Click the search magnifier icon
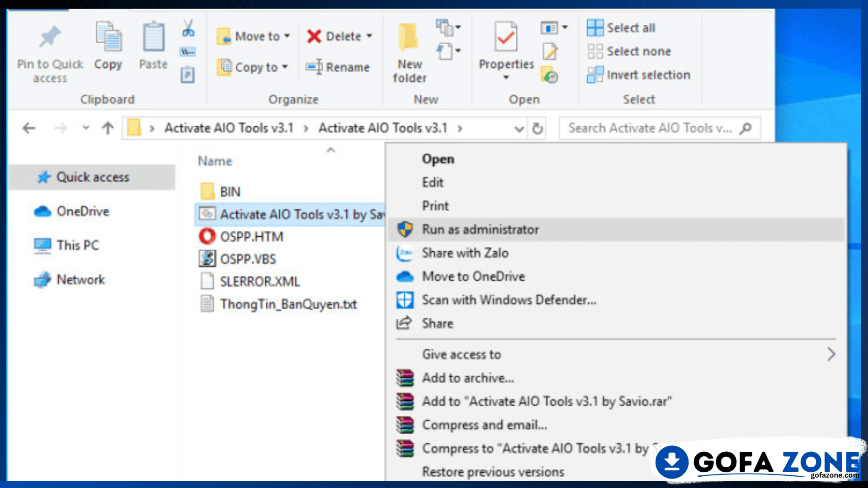This screenshot has width=868, height=488. 745,129
